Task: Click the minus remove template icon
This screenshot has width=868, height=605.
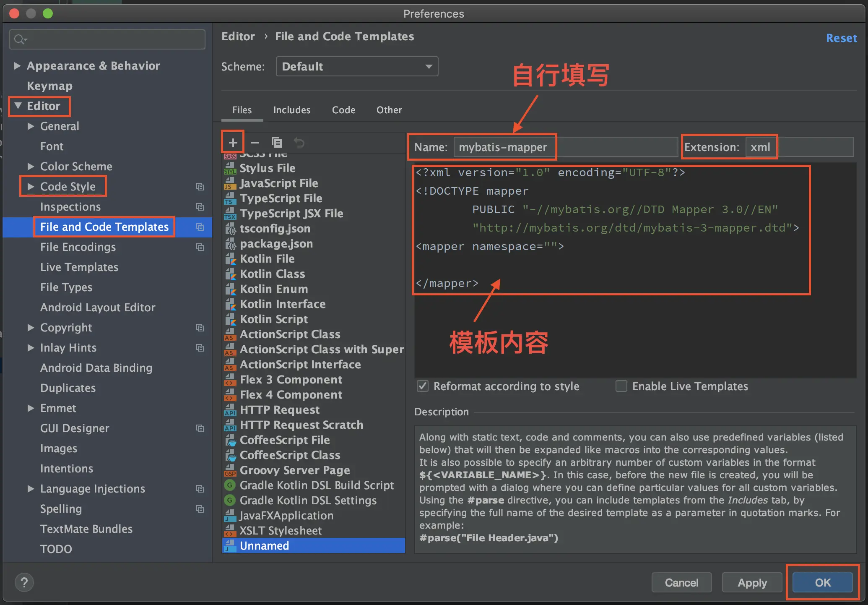Action: click(x=255, y=143)
